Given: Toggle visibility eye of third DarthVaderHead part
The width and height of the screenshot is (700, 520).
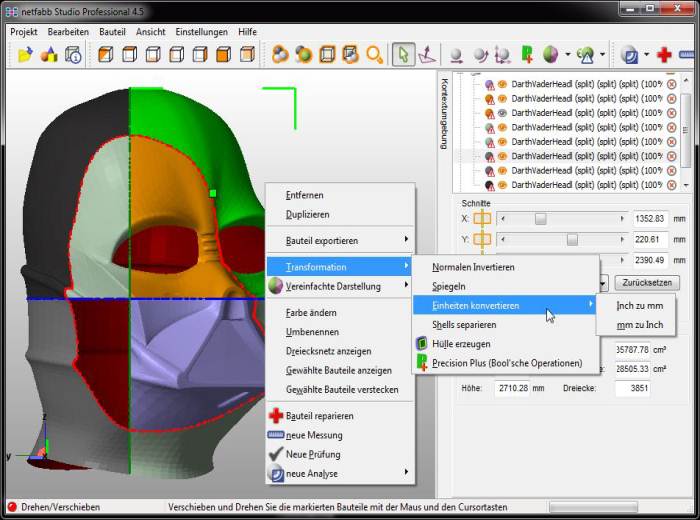Looking at the screenshot, I should (502, 113).
